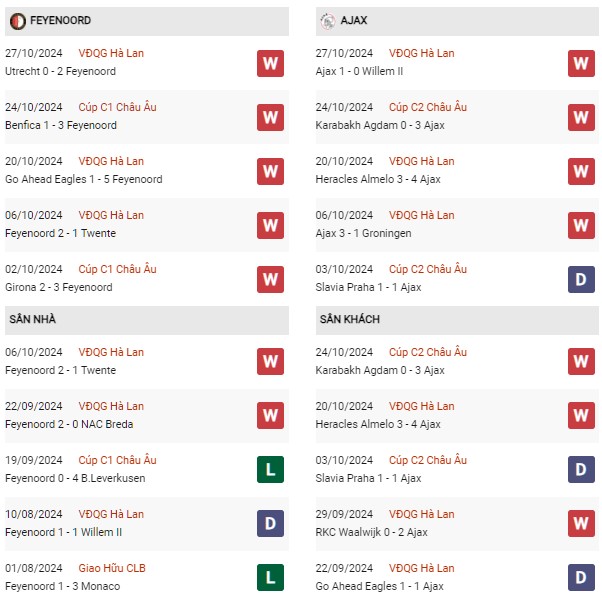
Task: Click D badge for Feyenoord 1 - 1 Willem II
Action: (x=270, y=523)
